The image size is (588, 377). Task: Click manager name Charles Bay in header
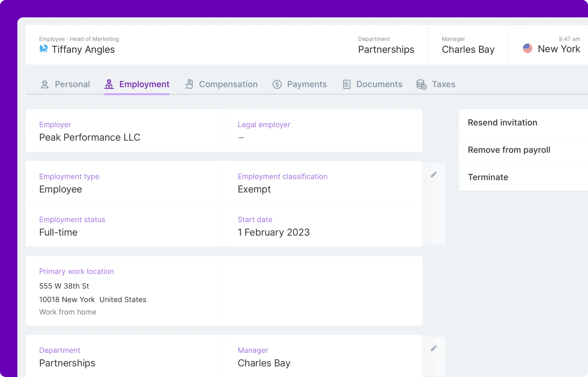click(x=468, y=50)
